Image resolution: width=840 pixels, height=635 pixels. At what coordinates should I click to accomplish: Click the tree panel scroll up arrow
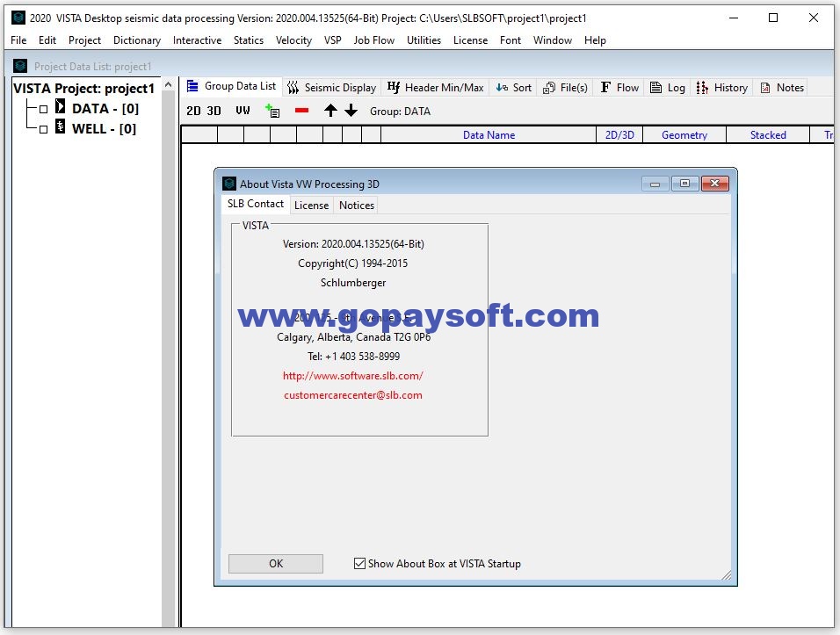(168, 85)
